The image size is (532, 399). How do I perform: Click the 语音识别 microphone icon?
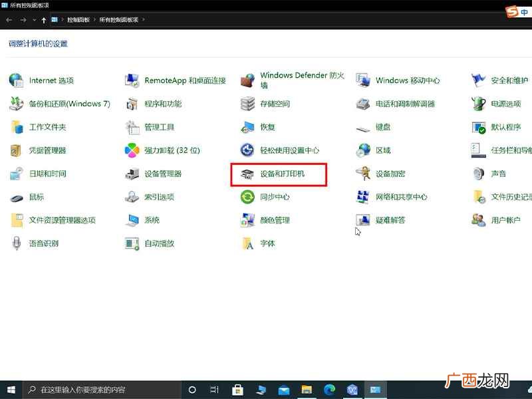[16, 243]
